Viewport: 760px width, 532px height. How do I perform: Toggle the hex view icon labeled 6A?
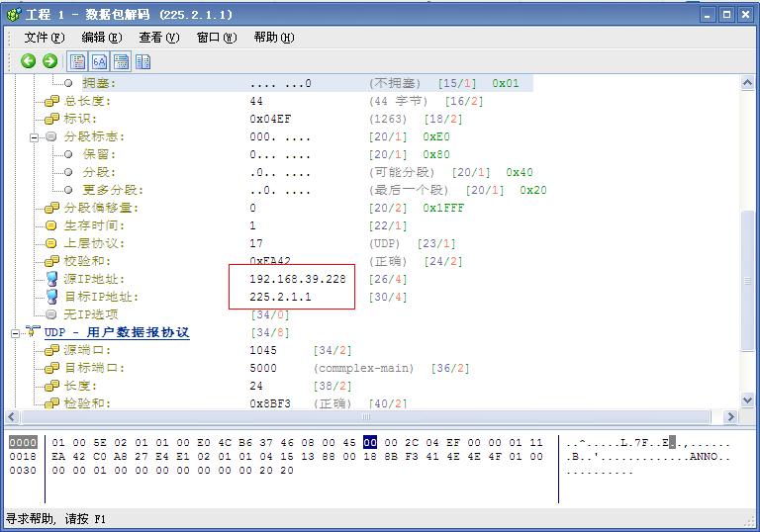(x=99, y=61)
